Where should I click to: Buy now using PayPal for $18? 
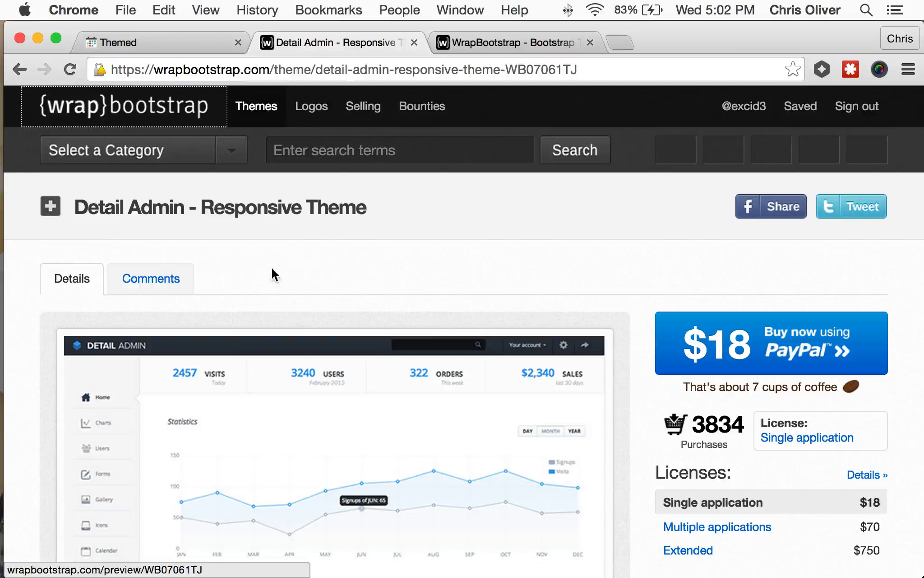[x=771, y=343]
